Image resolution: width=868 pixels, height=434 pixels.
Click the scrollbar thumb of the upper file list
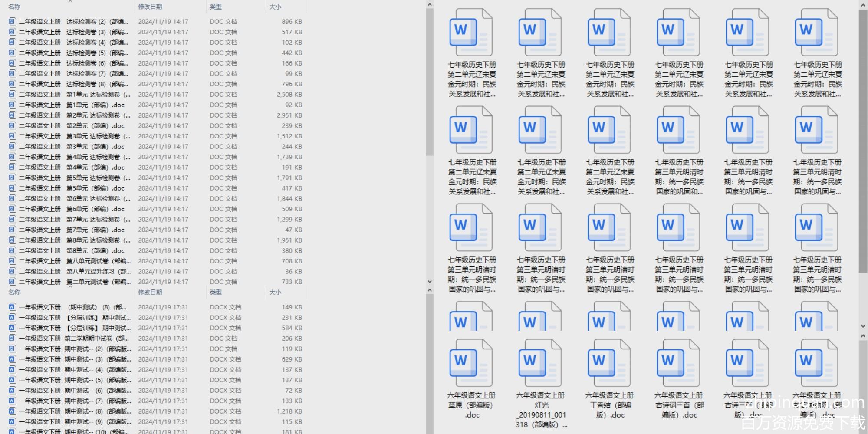[x=430, y=82]
